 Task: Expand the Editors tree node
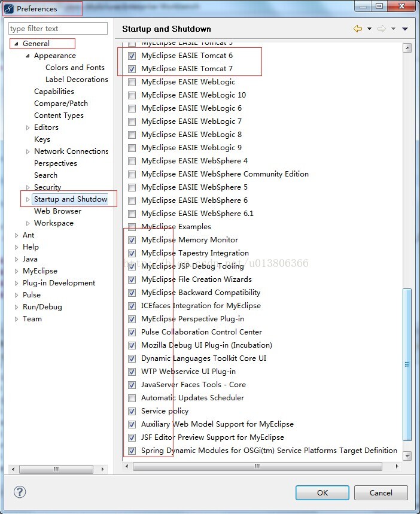tap(28, 127)
